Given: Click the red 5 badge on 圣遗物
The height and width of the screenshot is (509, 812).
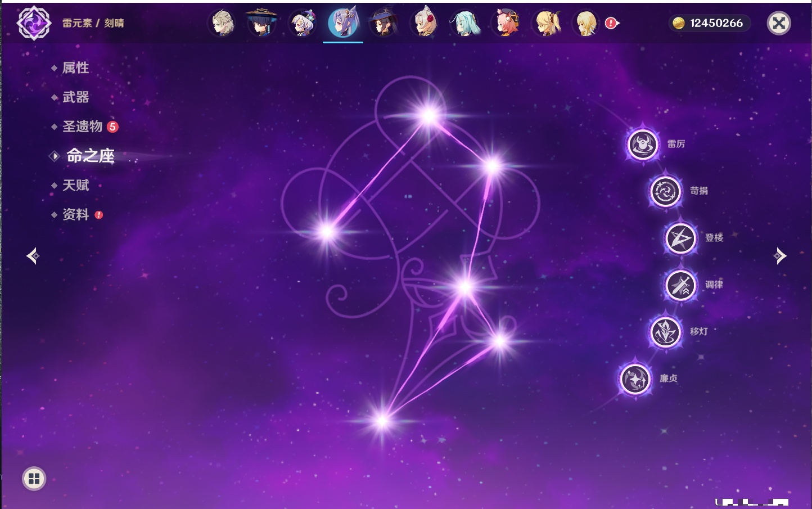Looking at the screenshot, I should click(x=112, y=127).
